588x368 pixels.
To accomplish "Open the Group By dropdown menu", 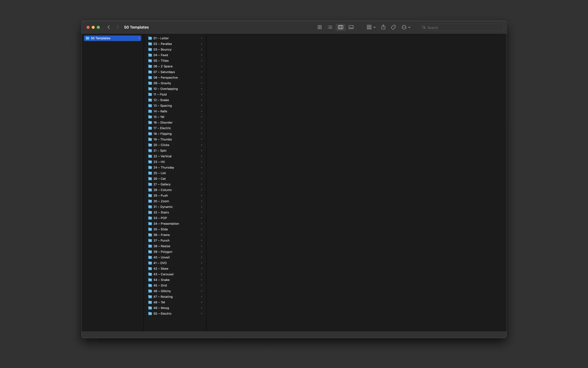I will (x=371, y=27).
